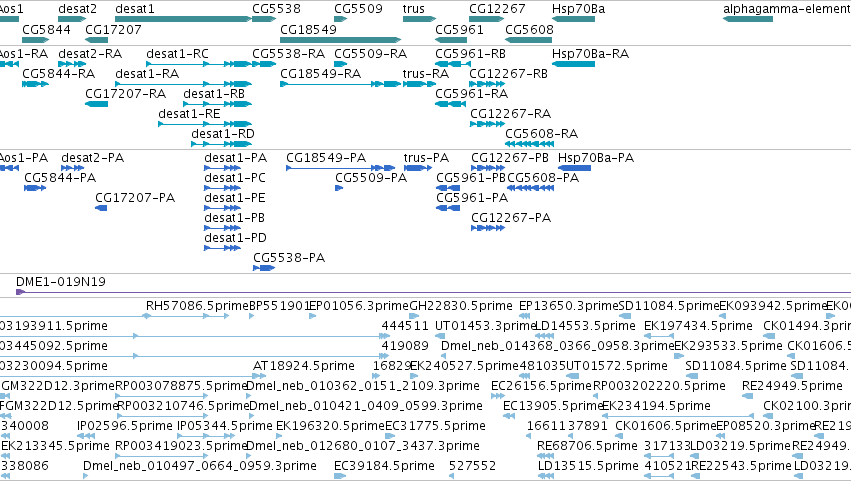Click the desat2 gene label
The width and height of the screenshot is (851, 481).
[77, 9]
